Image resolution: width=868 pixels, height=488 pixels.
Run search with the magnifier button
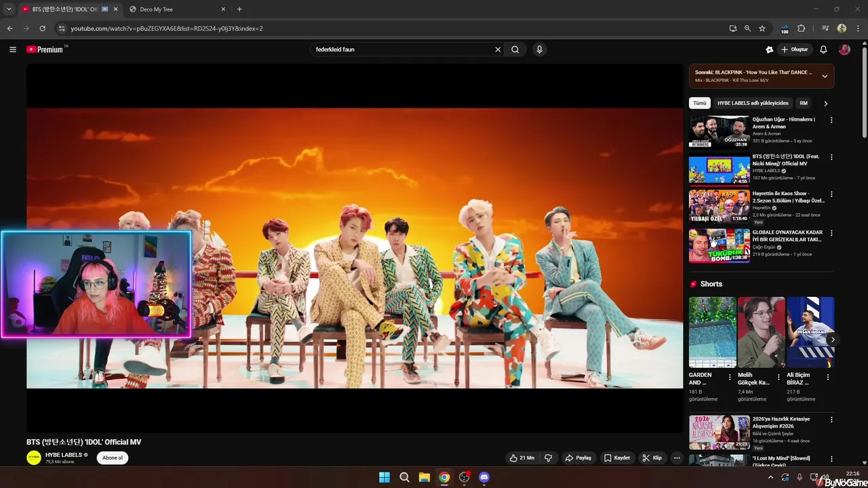515,49
